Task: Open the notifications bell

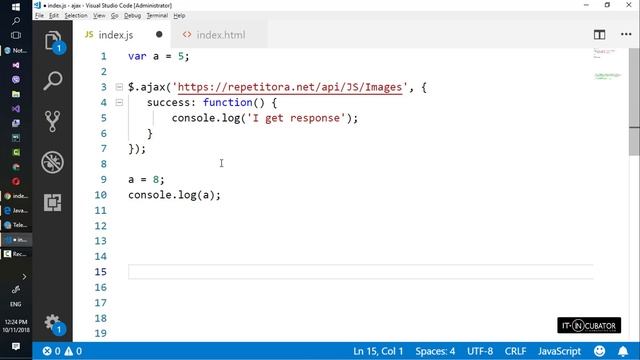Action: click(x=623, y=351)
